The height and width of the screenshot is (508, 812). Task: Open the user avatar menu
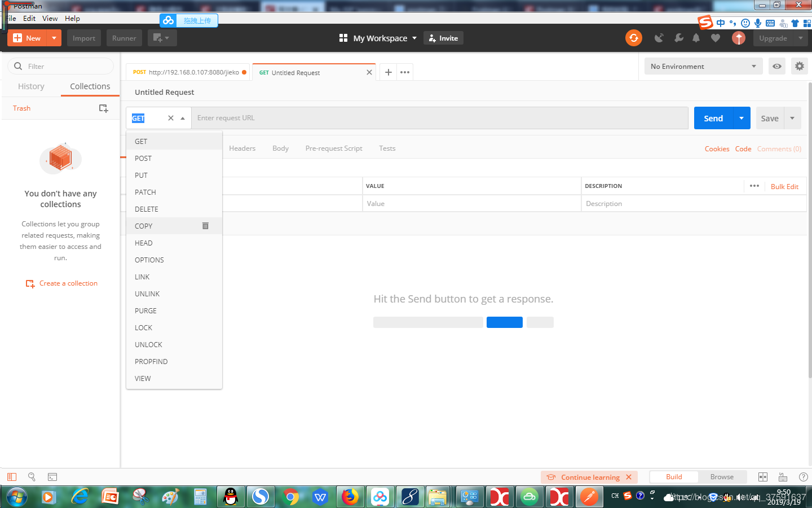[739, 38]
